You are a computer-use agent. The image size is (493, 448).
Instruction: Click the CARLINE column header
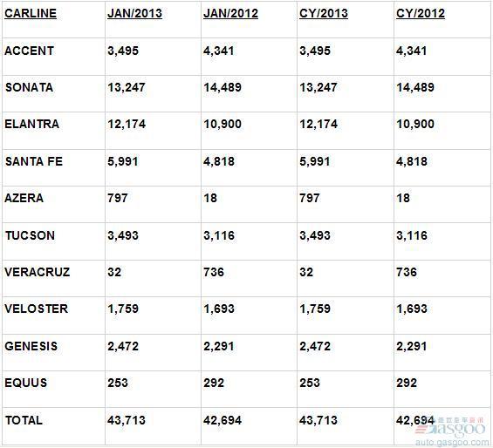coord(31,13)
